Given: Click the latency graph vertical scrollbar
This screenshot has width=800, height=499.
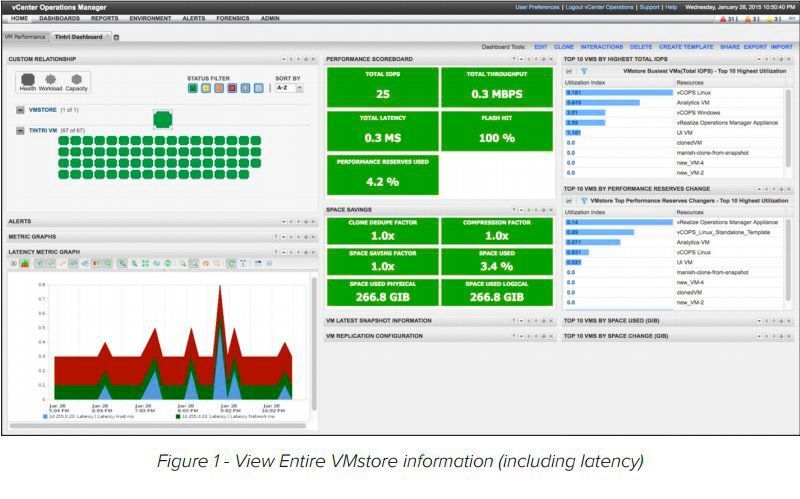Looking at the screenshot, I should pyautogui.click(x=314, y=343).
